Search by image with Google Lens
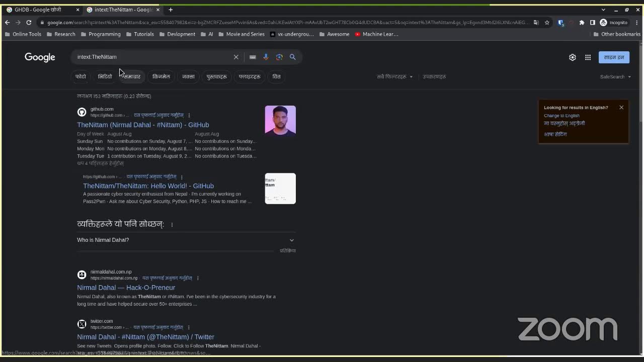The width and height of the screenshot is (644, 362). (279, 57)
